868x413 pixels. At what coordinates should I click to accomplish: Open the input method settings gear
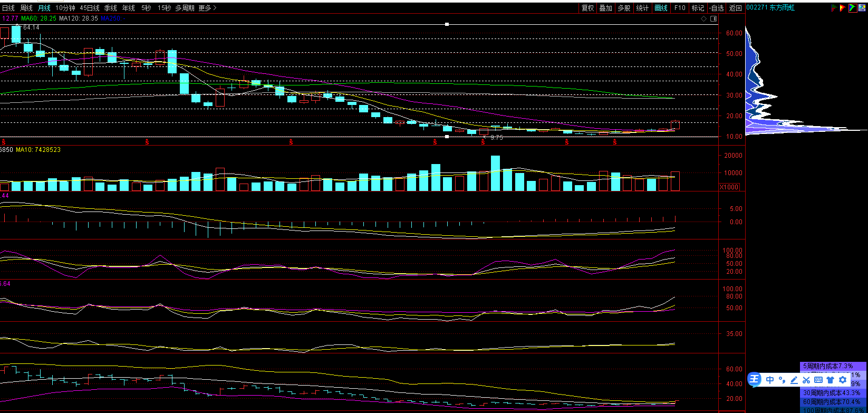coord(842,380)
